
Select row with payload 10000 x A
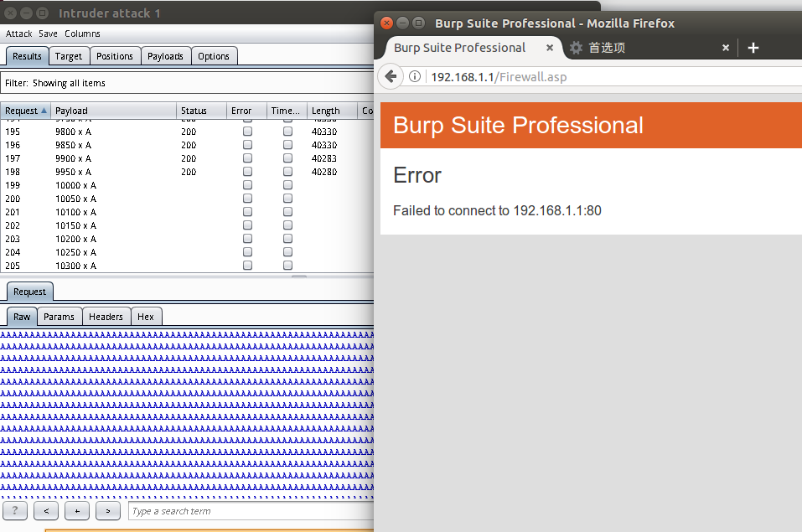point(187,184)
